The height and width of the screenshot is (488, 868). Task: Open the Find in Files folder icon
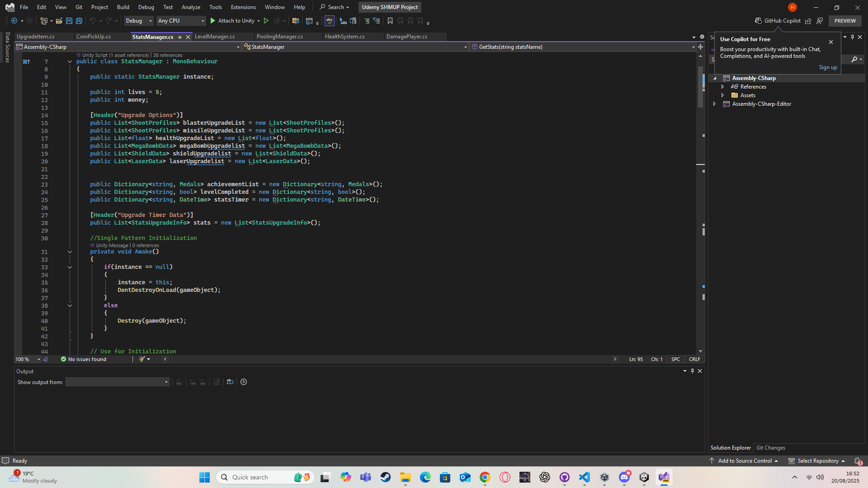296,21
